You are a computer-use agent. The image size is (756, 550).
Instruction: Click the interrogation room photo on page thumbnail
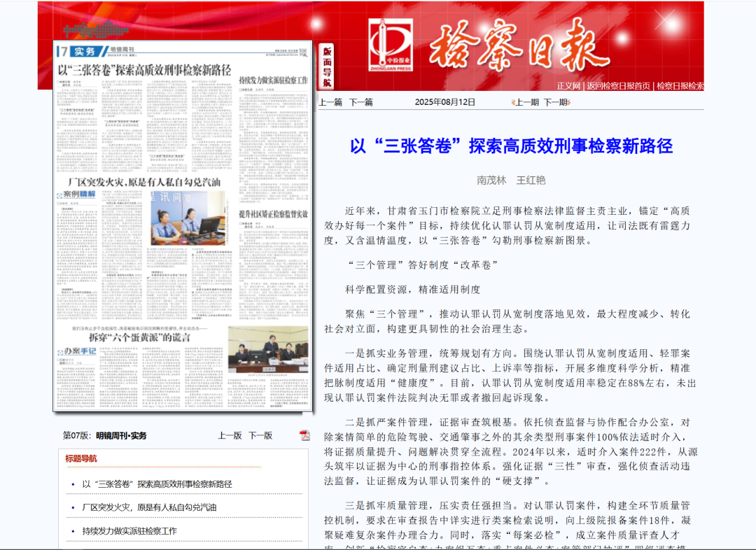click(x=188, y=218)
